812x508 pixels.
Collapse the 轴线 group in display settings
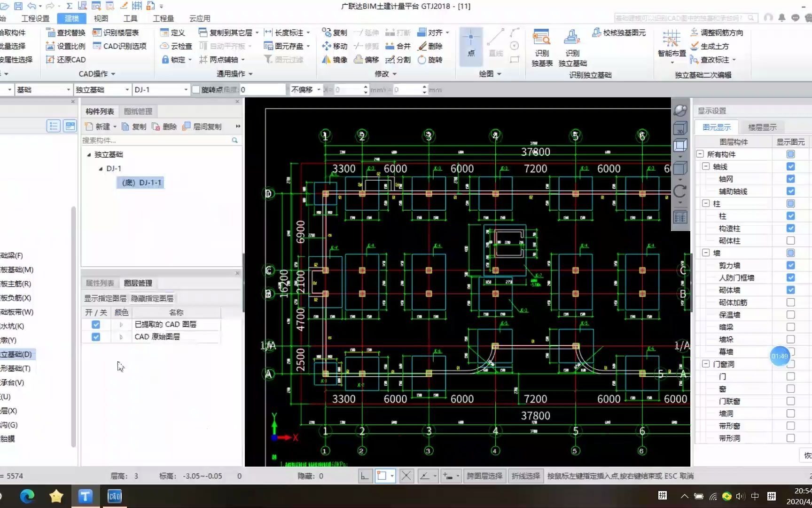point(706,167)
